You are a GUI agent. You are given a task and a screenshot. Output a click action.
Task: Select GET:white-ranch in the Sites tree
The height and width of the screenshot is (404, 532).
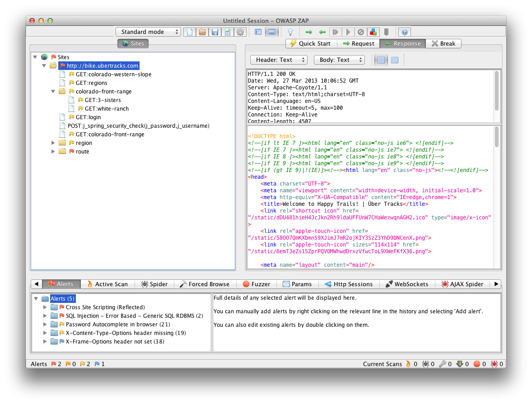107,109
